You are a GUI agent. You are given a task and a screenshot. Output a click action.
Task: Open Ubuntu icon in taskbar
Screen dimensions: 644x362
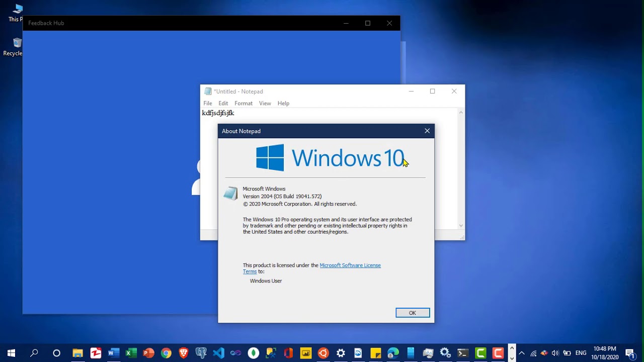(323, 353)
